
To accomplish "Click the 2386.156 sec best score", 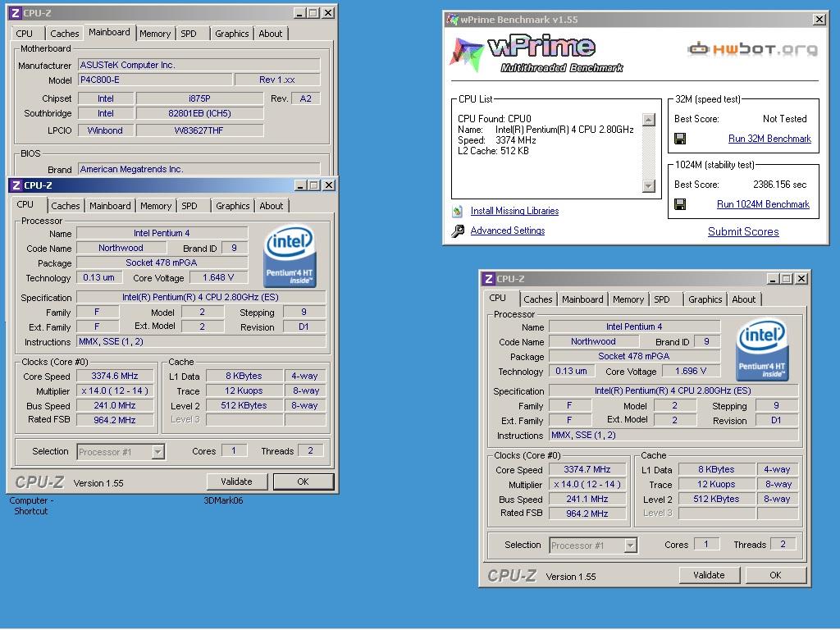I will click(779, 185).
